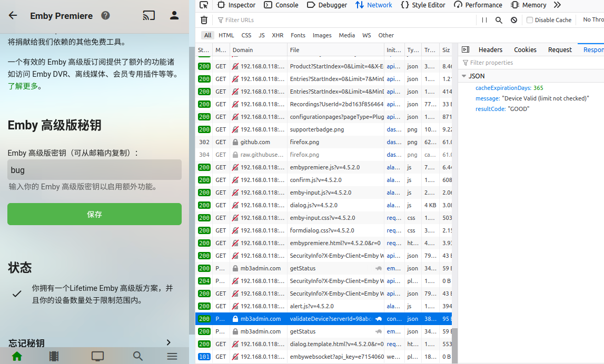604x364 pixels.
Task: Go back using the arrow in Emby header
Action: pos(13,15)
